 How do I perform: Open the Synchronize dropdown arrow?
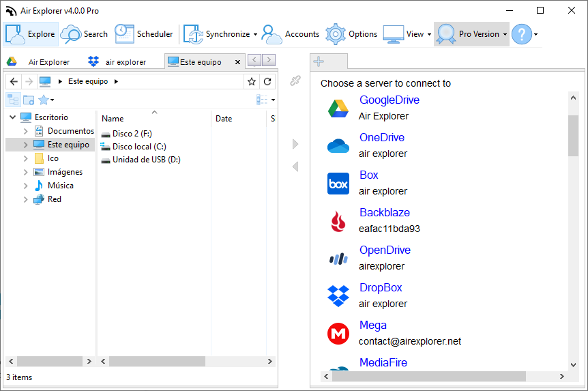coord(255,35)
